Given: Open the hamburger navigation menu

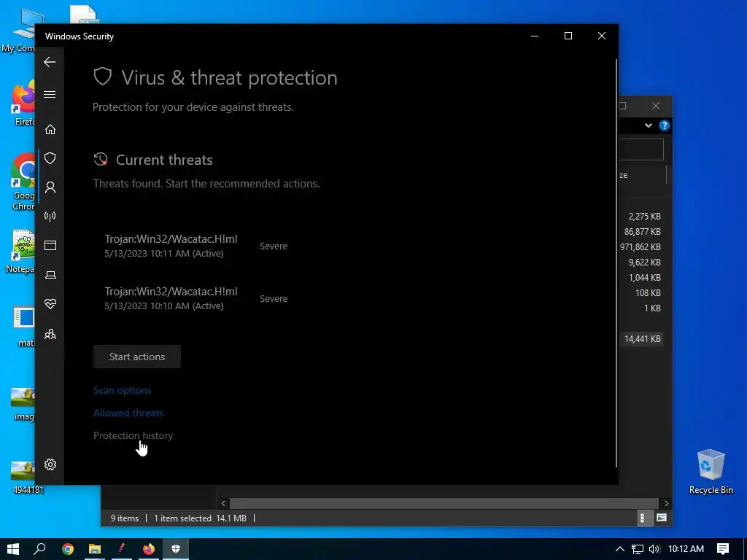Looking at the screenshot, I should tap(50, 94).
